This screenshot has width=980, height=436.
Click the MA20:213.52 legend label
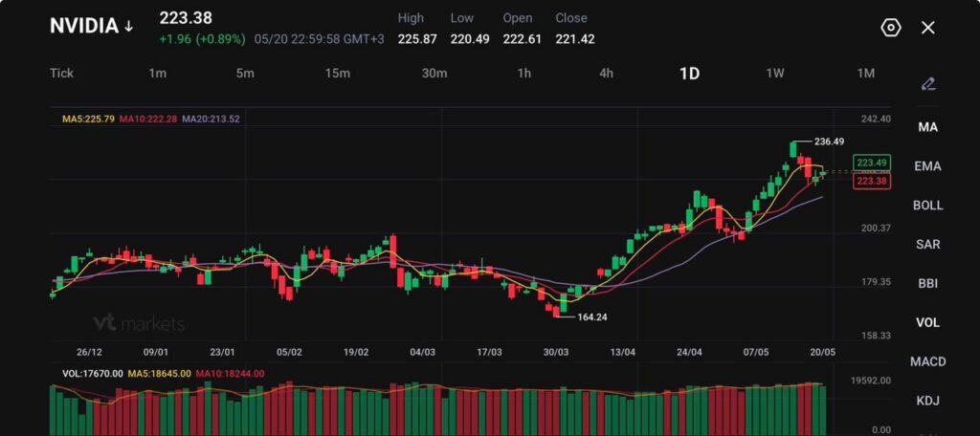[x=212, y=119]
